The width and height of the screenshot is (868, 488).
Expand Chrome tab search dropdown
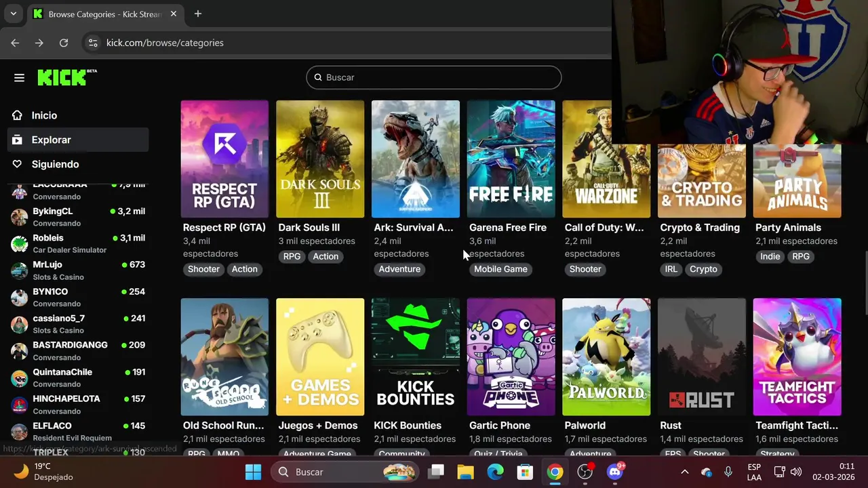click(x=13, y=14)
